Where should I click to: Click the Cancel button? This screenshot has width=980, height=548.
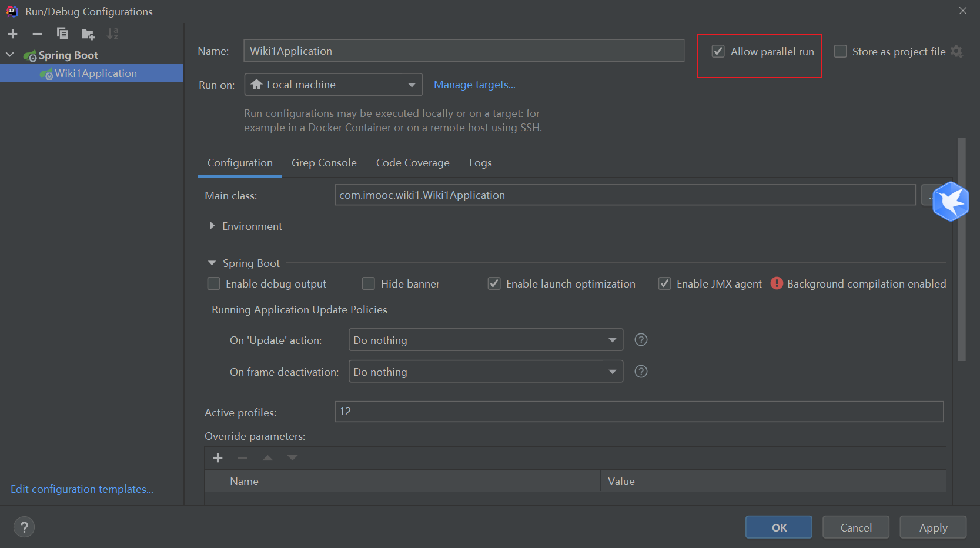[x=856, y=527]
